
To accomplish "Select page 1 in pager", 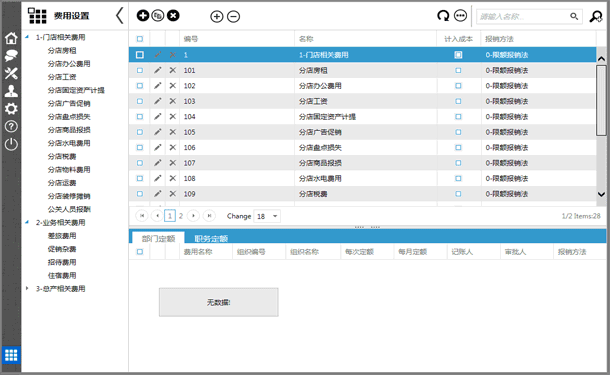I will pyautogui.click(x=170, y=216).
